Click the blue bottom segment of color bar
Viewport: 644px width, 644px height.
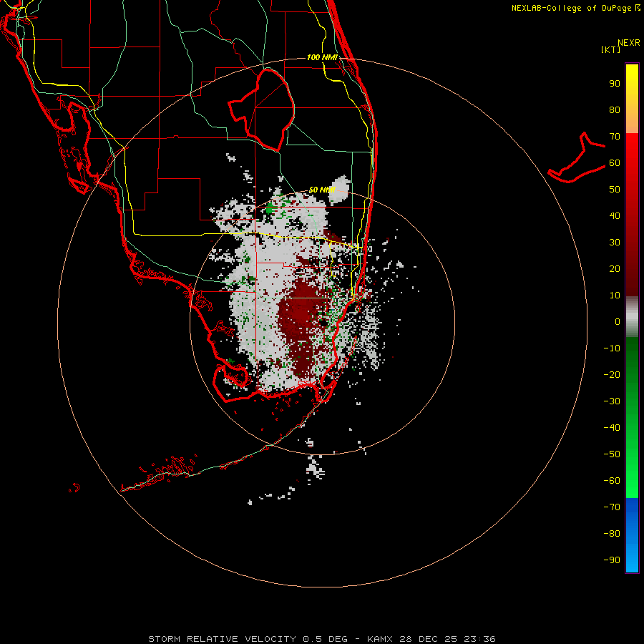coord(632,535)
